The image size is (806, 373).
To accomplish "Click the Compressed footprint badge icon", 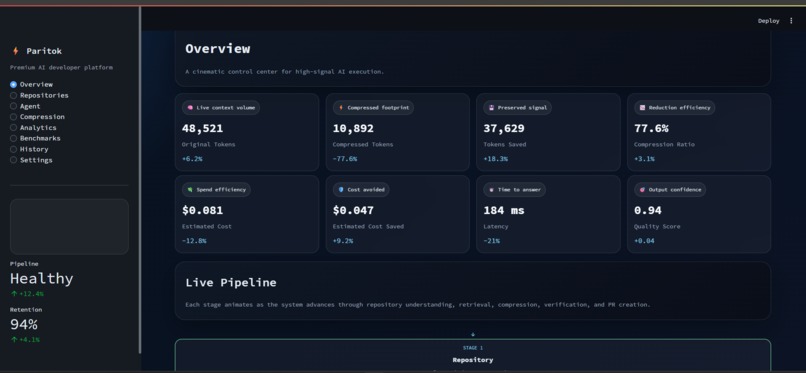I will pyautogui.click(x=340, y=108).
